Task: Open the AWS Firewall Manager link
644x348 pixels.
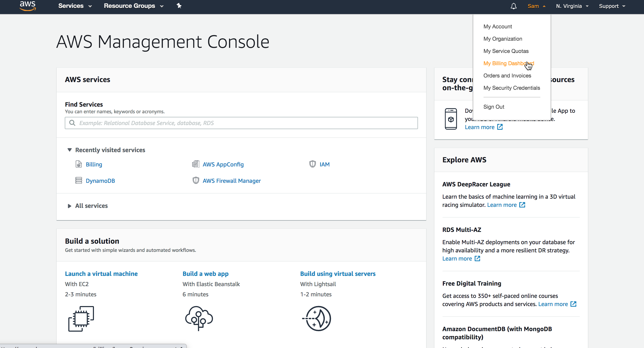Action: (x=232, y=181)
